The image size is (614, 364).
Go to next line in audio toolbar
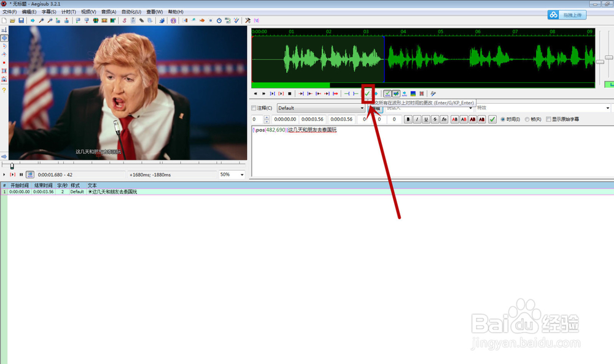click(263, 93)
